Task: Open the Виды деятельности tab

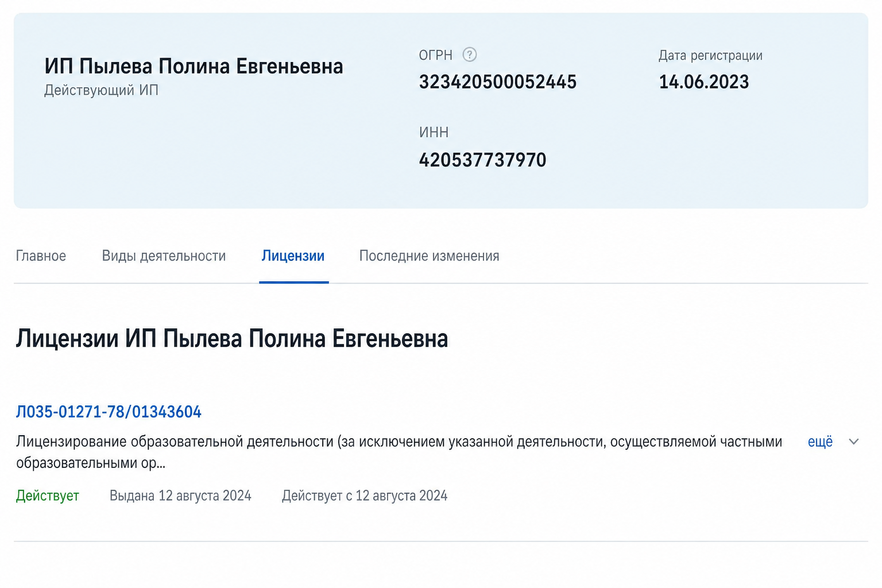Action: click(164, 256)
